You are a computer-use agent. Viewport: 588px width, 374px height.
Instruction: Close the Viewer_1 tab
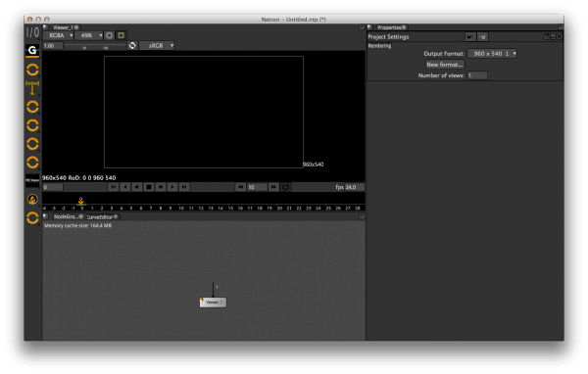tap(76, 27)
